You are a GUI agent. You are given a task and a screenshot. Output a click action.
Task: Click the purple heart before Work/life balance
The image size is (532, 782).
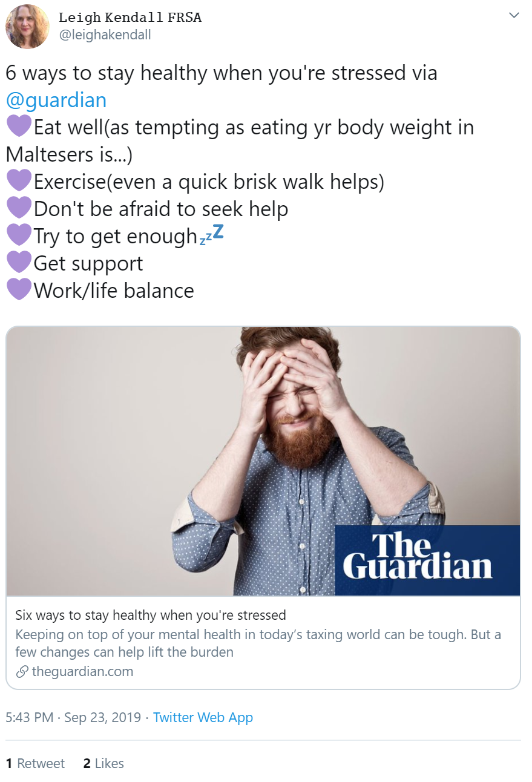19,291
